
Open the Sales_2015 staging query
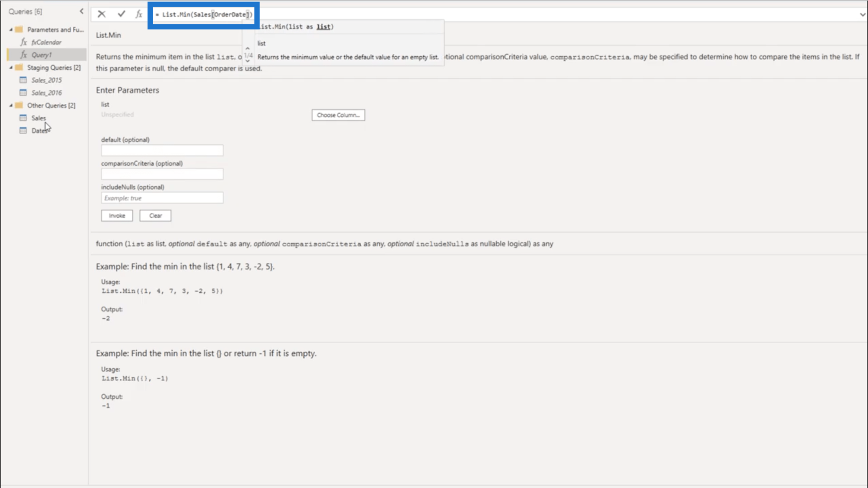click(47, 80)
